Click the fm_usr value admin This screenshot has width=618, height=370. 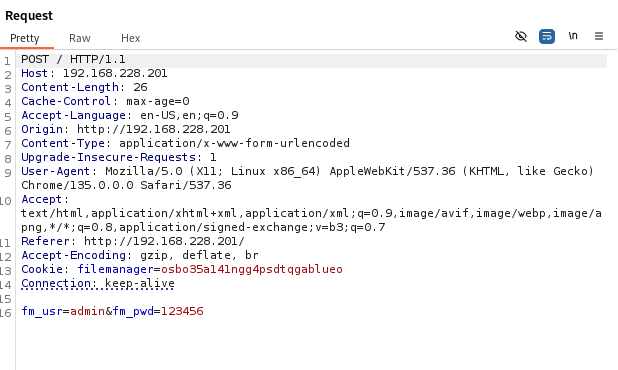pyautogui.click(x=87, y=311)
